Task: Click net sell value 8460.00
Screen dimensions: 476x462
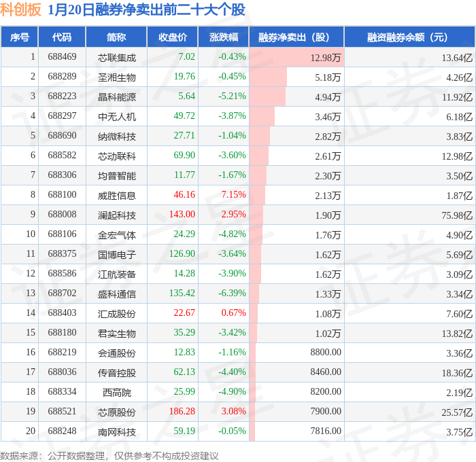Action: 326,372
